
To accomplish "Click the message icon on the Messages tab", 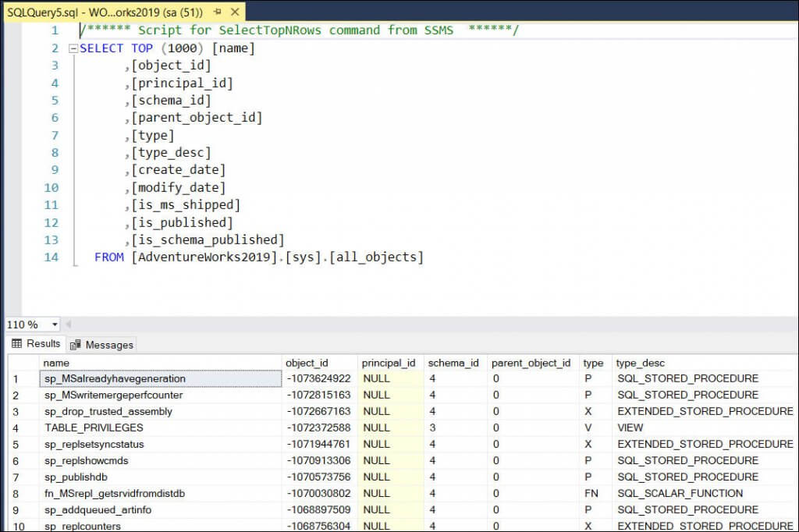I will pyautogui.click(x=75, y=344).
